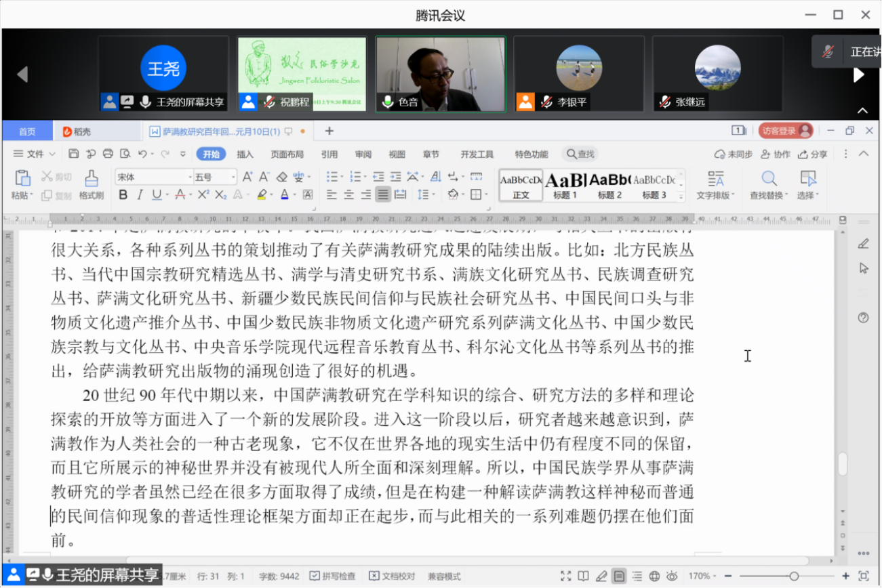Click the Save icon in quick toolbar
Screen dimensions: 882x588
[x=74, y=154]
